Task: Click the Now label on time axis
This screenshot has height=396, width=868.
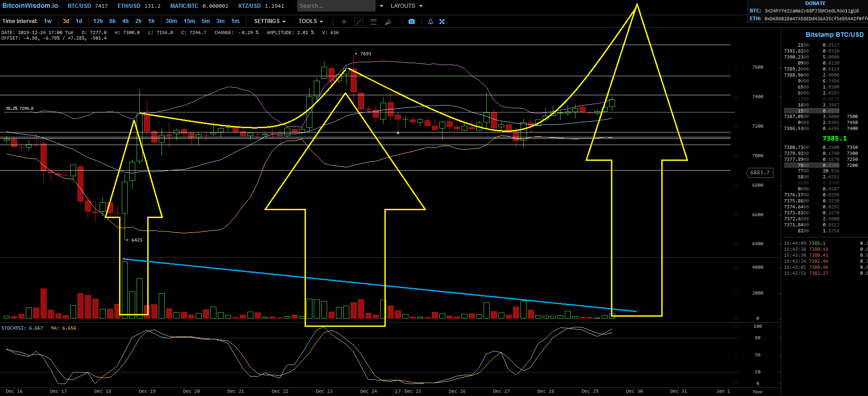Action: pyautogui.click(x=758, y=392)
